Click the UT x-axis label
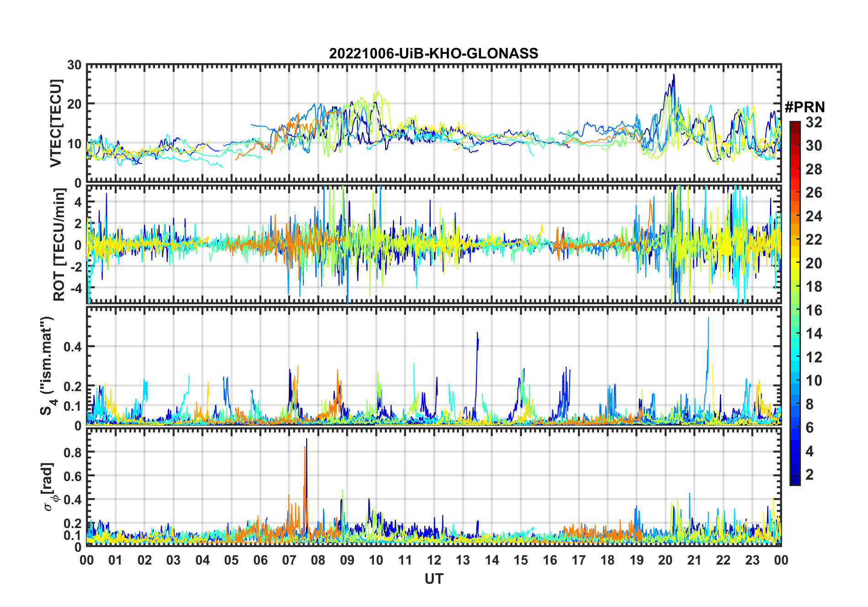This screenshot has width=868, height=607. (x=434, y=579)
